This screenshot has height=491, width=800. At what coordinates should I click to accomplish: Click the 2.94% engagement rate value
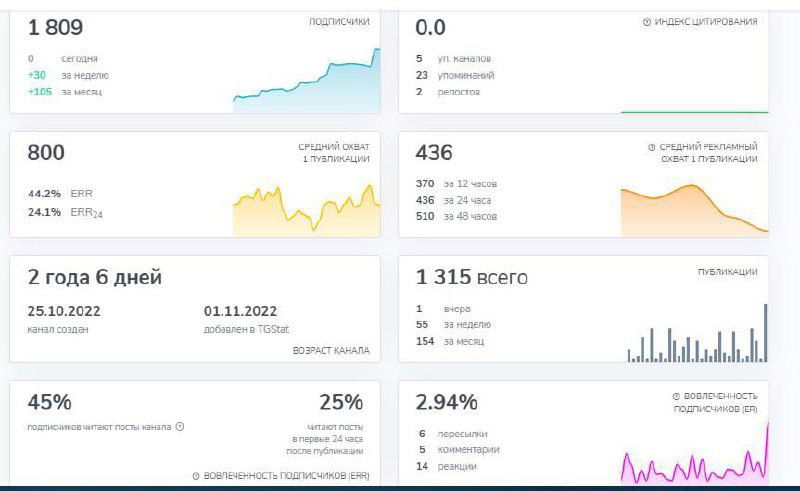point(446,403)
